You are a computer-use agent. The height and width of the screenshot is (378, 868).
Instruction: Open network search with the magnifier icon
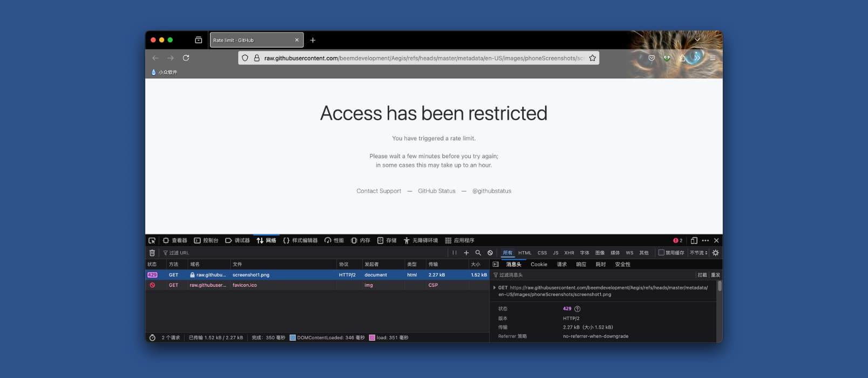pyautogui.click(x=478, y=253)
